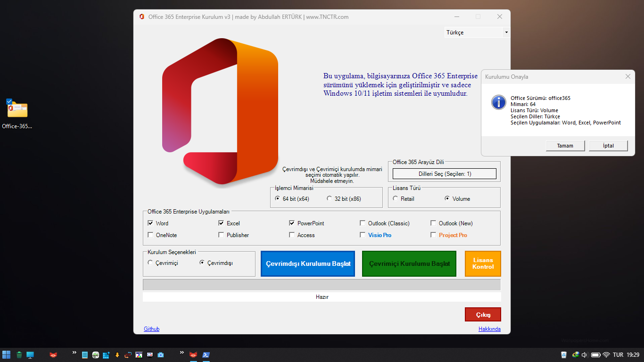Open the Türkçe language dropdown
644x362 pixels.
[477, 33]
